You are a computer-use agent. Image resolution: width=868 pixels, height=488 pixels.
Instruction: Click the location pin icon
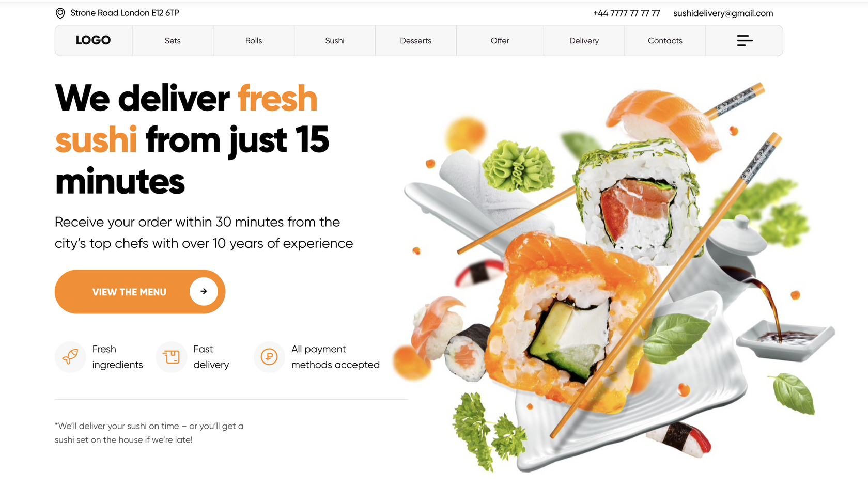click(60, 13)
